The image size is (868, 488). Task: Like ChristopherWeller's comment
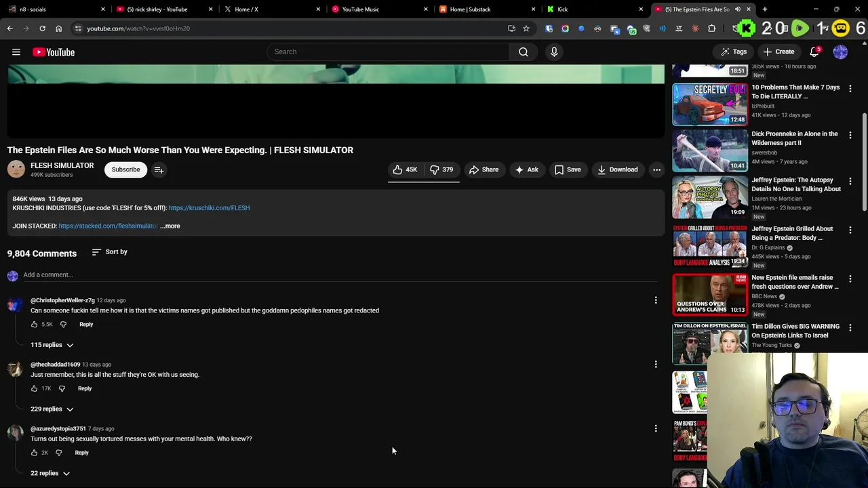[x=34, y=325]
